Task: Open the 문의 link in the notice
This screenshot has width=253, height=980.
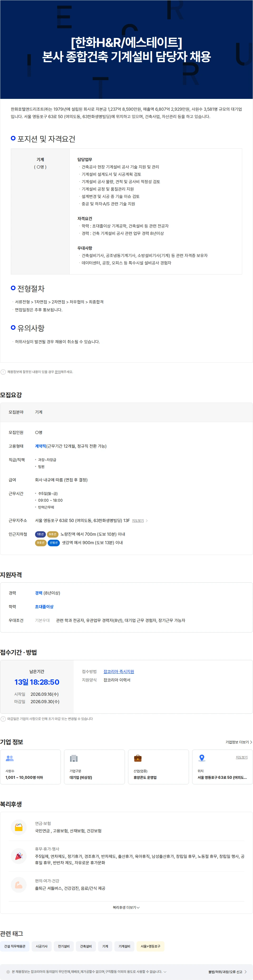Action: (57, 372)
